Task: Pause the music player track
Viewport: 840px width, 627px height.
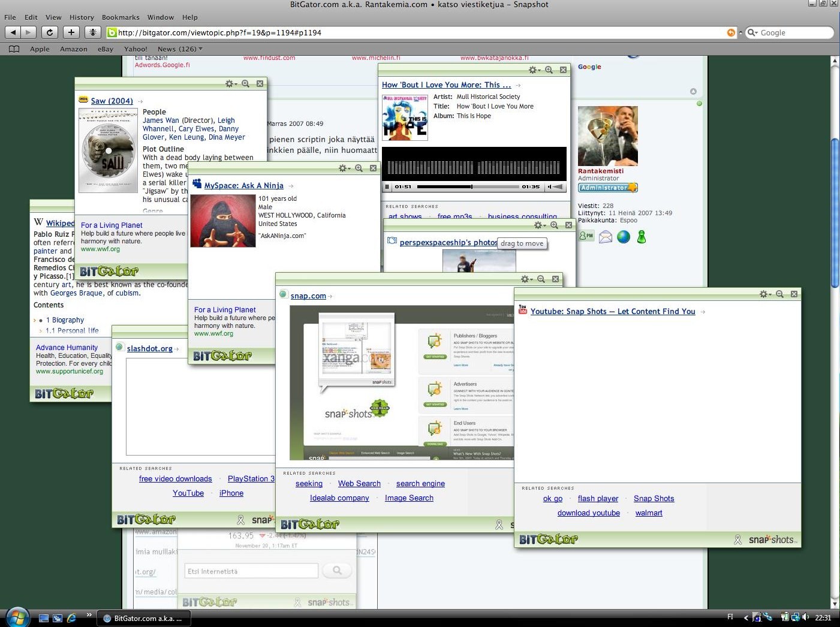Action: [387, 186]
